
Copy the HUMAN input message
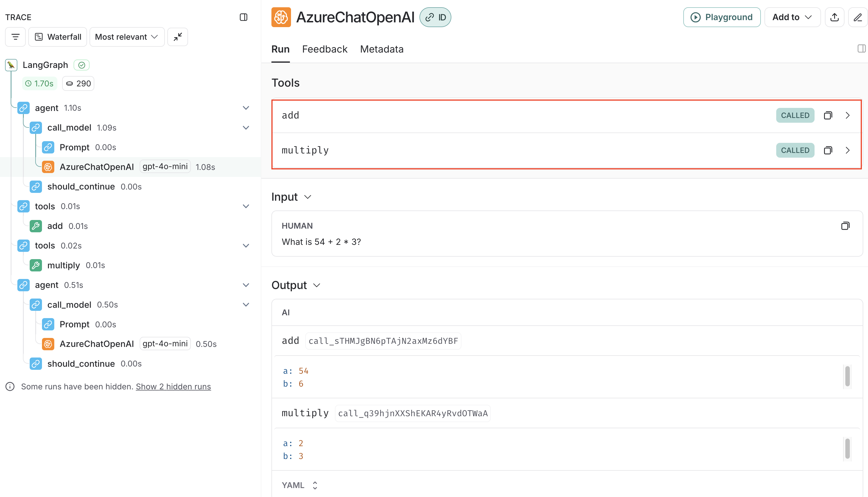[845, 226]
